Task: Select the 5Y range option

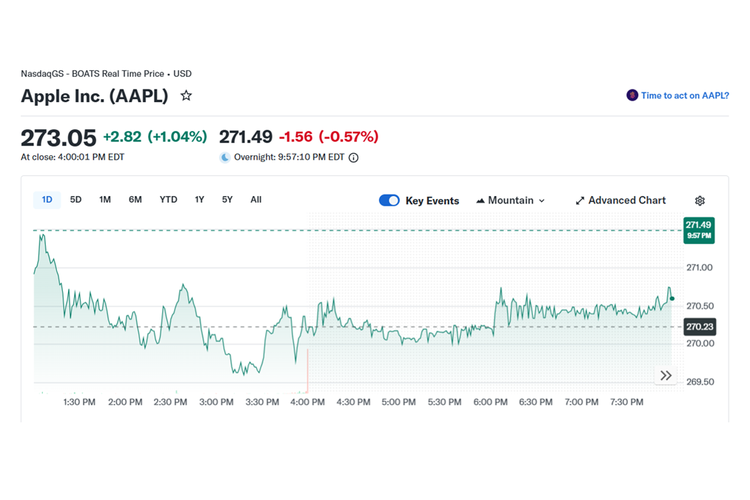Action: click(x=227, y=200)
